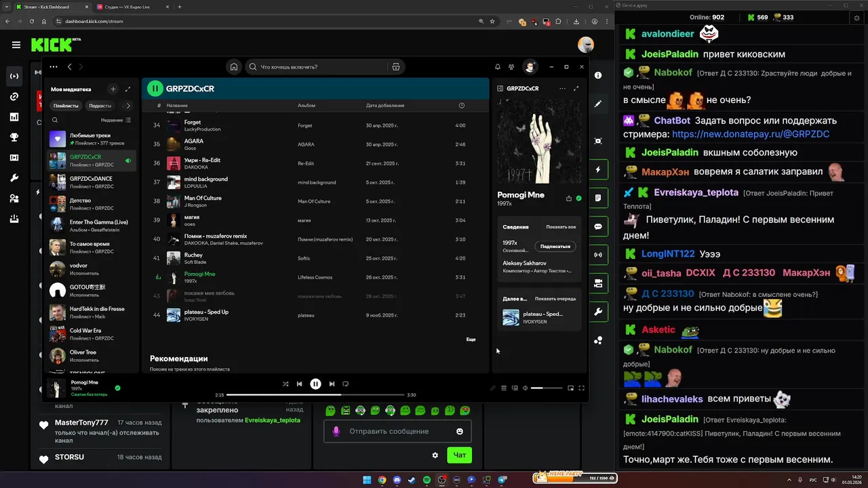Open Kick user avatar menu
This screenshot has height=488, width=868.
(586, 45)
